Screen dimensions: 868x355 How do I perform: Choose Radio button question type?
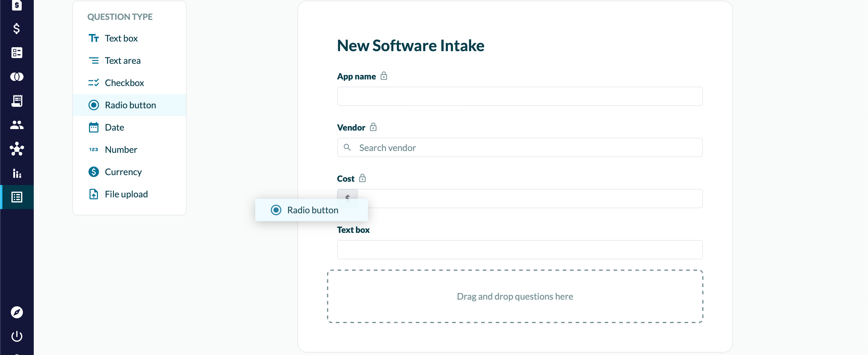(x=130, y=105)
